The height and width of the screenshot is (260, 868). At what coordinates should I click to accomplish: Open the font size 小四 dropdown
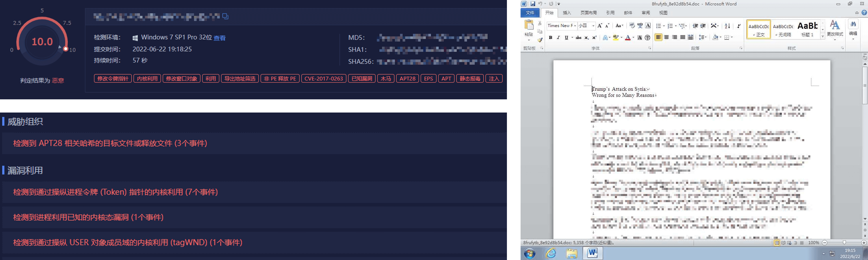[x=593, y=26]
